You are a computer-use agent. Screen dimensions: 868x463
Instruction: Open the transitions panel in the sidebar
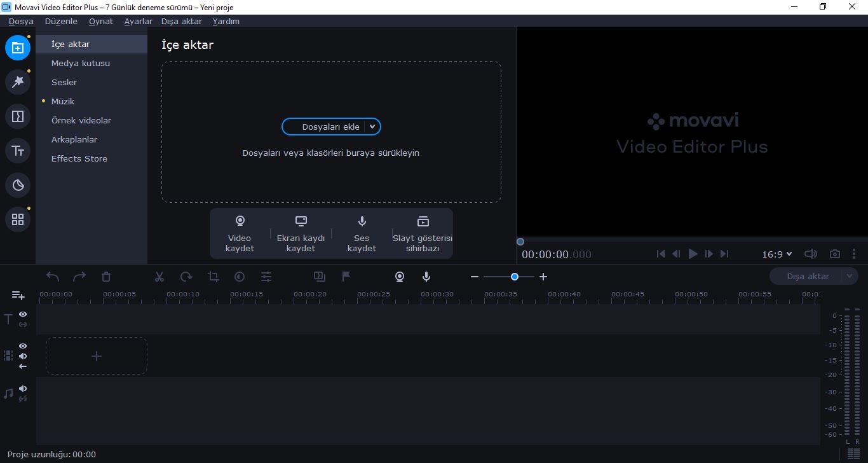[18, 116]
